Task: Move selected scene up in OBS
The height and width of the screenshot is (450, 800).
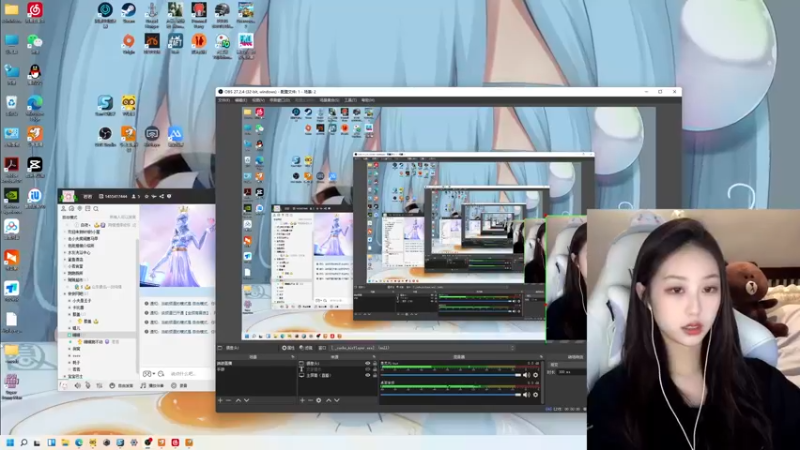Action: (x=238, y=401)
